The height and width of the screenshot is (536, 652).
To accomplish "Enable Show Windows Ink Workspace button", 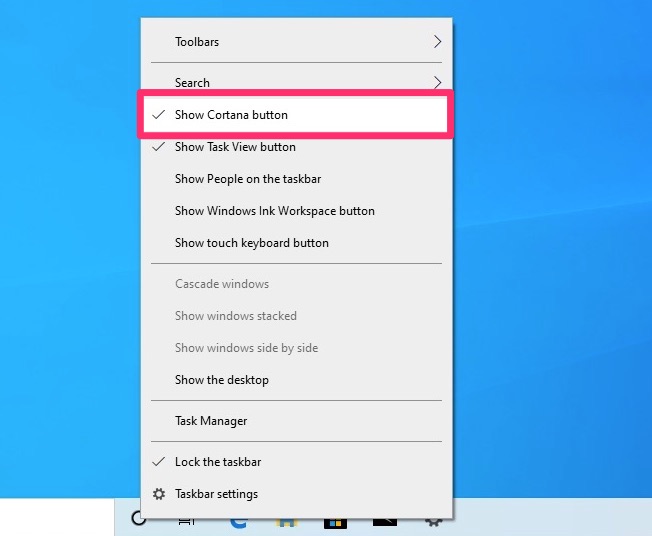I will [296, 211].
